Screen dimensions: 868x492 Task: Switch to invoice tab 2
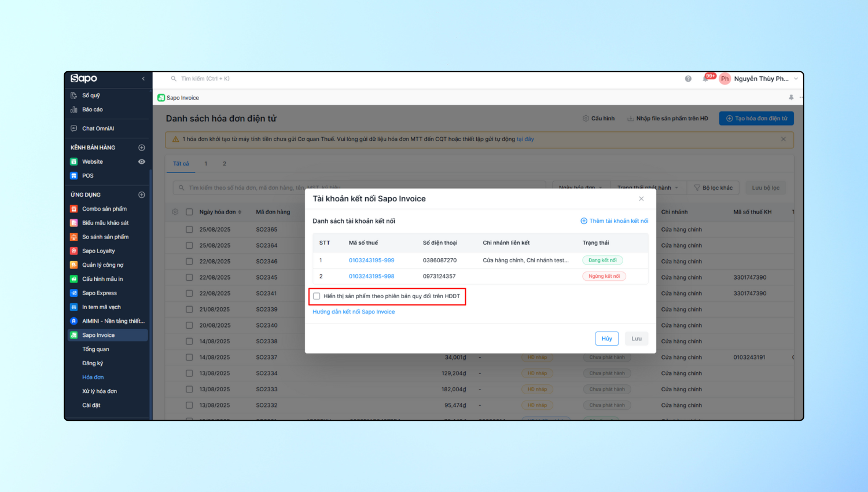coord(225,164)
